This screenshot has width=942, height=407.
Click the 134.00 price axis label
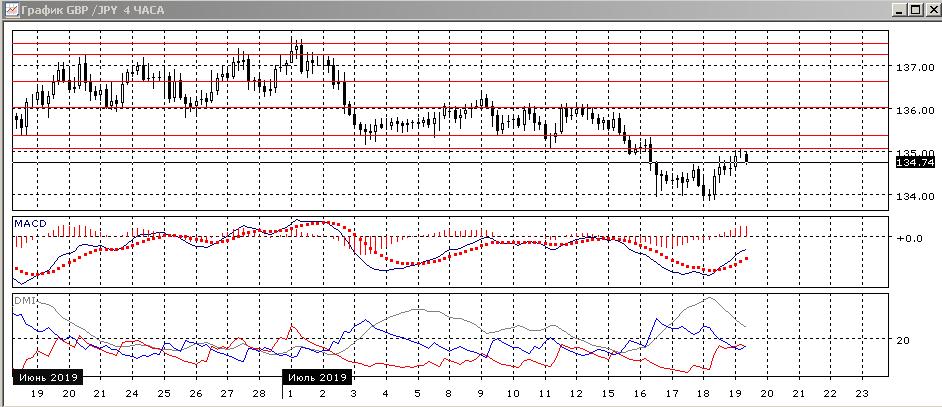pos(914,196)
